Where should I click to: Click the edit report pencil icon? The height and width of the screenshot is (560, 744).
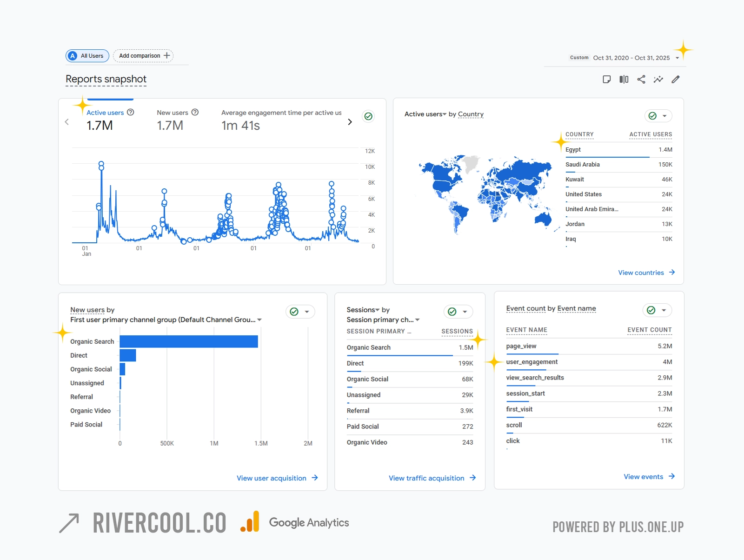coord(676,80)
